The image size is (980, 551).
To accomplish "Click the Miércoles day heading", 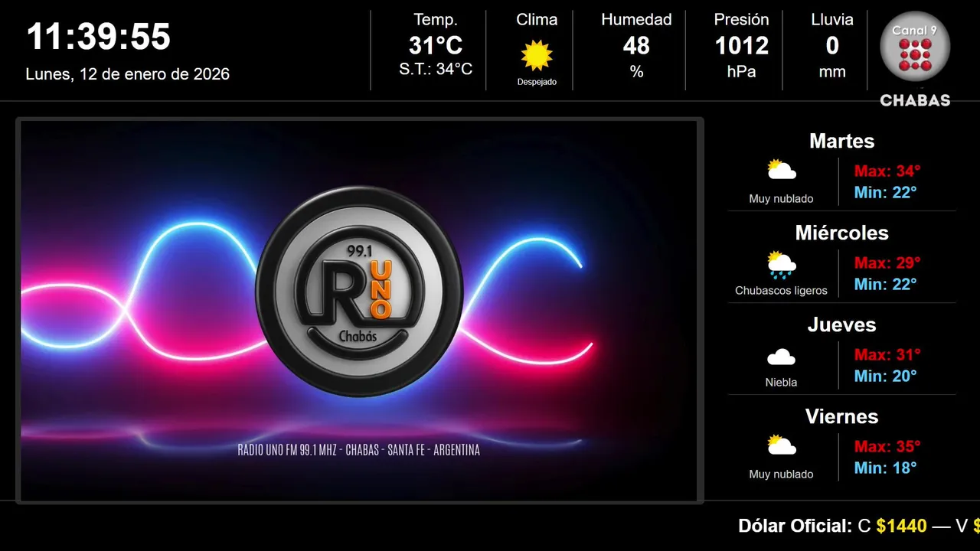I will pyautogui.click(x=841, y=233).
